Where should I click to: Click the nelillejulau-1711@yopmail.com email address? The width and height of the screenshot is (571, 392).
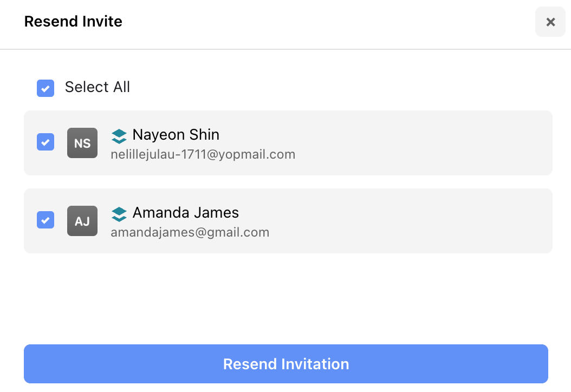[203, 154]
